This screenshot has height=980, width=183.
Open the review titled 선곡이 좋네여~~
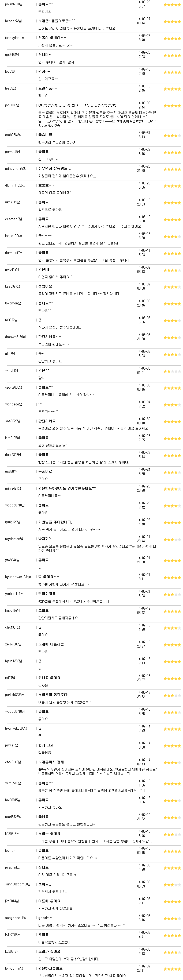52,38
